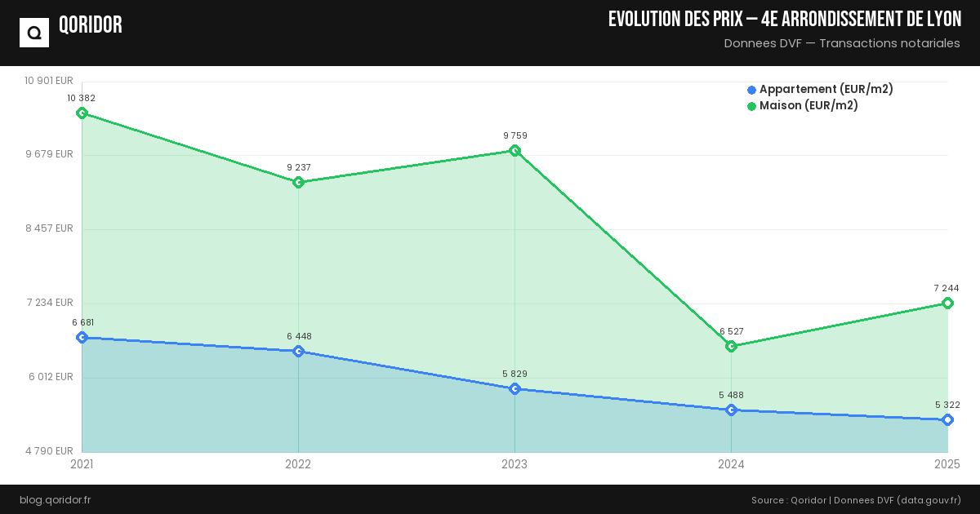Click the 2023 x-axis year label
Screen dimensions: 980x514
[x=514, y=465]
